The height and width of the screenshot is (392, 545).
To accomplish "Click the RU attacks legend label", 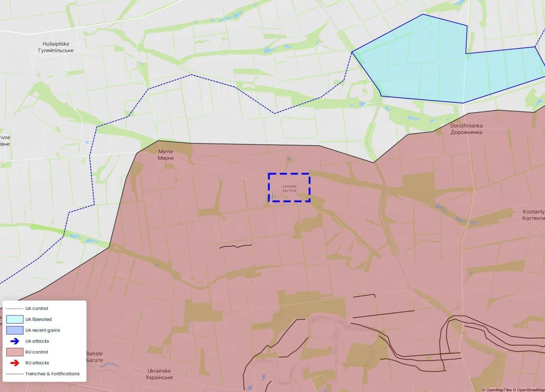I will (x=37, y=363).
